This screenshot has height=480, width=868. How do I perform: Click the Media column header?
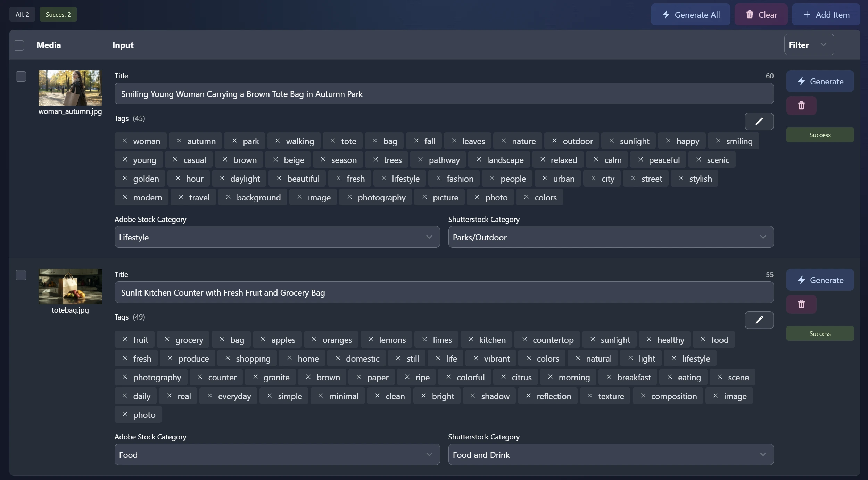48,45
